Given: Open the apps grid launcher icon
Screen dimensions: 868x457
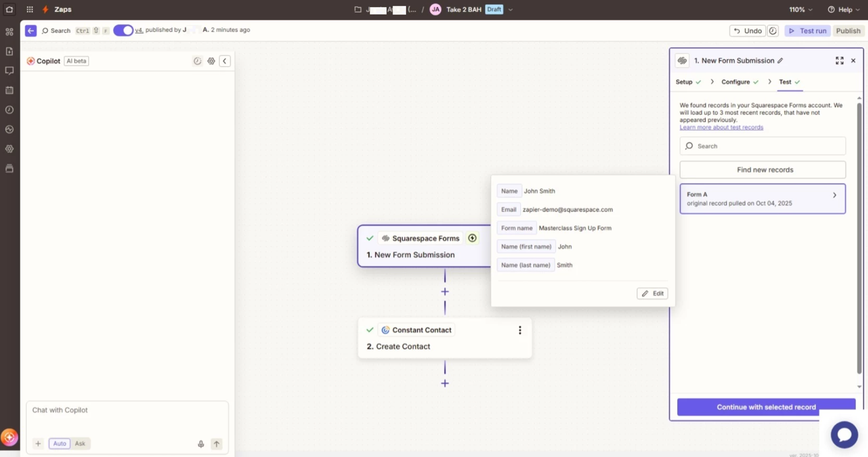Looking at the screenshot, I should pyautogui.click(x=30, y=9).
